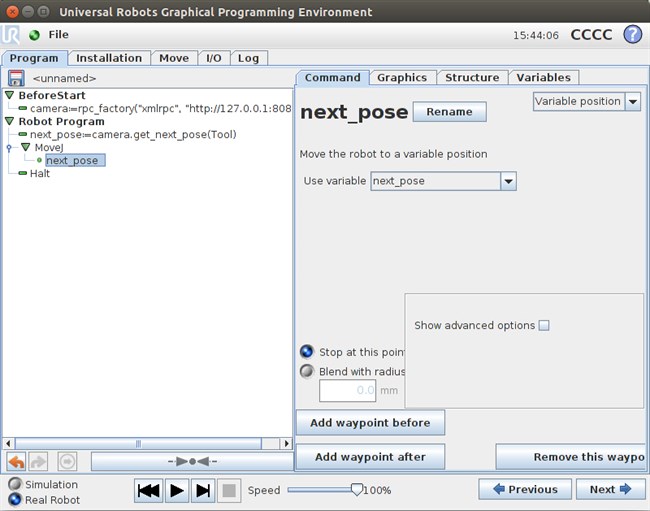650x511 pixels.
Task: Open the Log tab
Action: 248,58
